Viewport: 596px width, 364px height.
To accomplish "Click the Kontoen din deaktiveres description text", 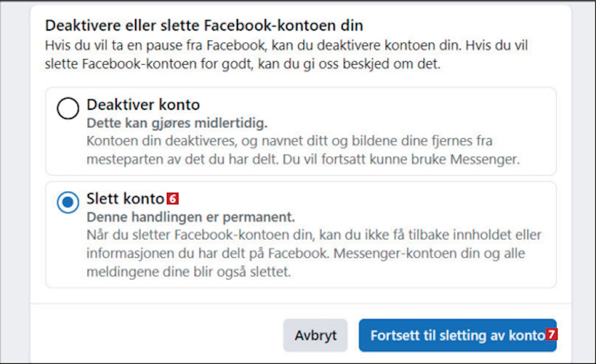I will [303, 150].
